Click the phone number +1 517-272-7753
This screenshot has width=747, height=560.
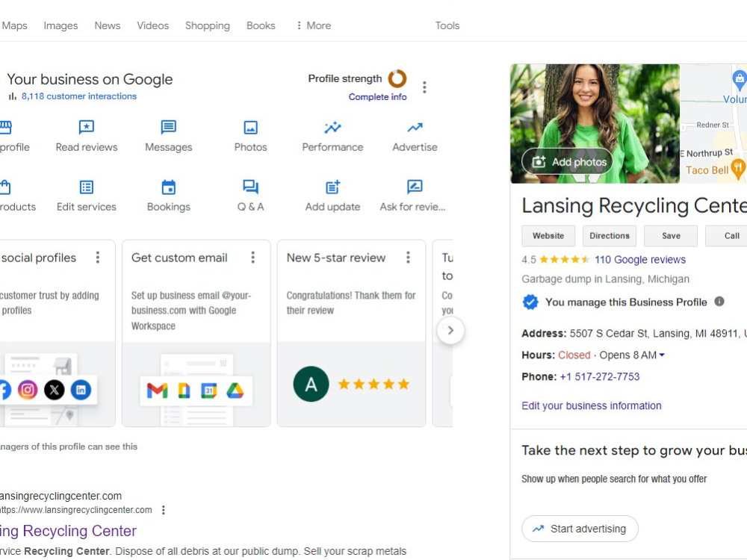(x=599, y=376)
